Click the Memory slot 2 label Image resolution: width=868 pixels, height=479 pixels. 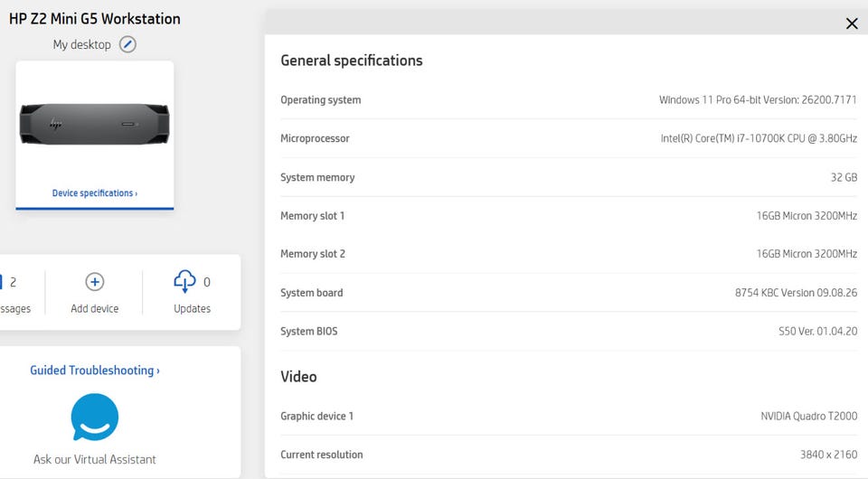click(313, 254)
